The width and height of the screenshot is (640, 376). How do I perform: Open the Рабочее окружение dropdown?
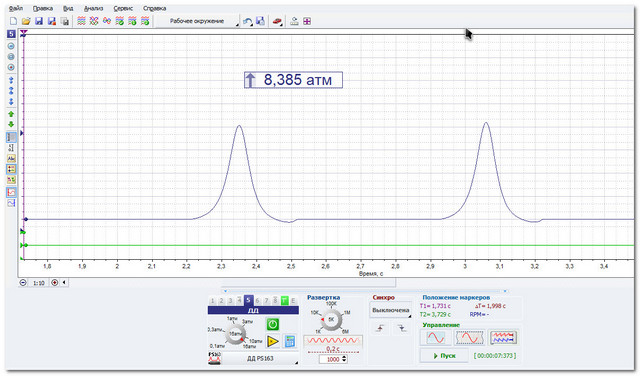point(198,21)
